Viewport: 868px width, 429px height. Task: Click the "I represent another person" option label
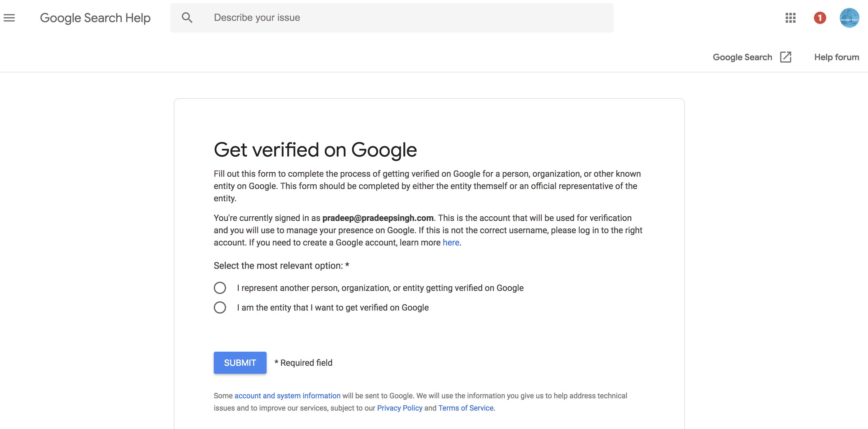[380, 288]
